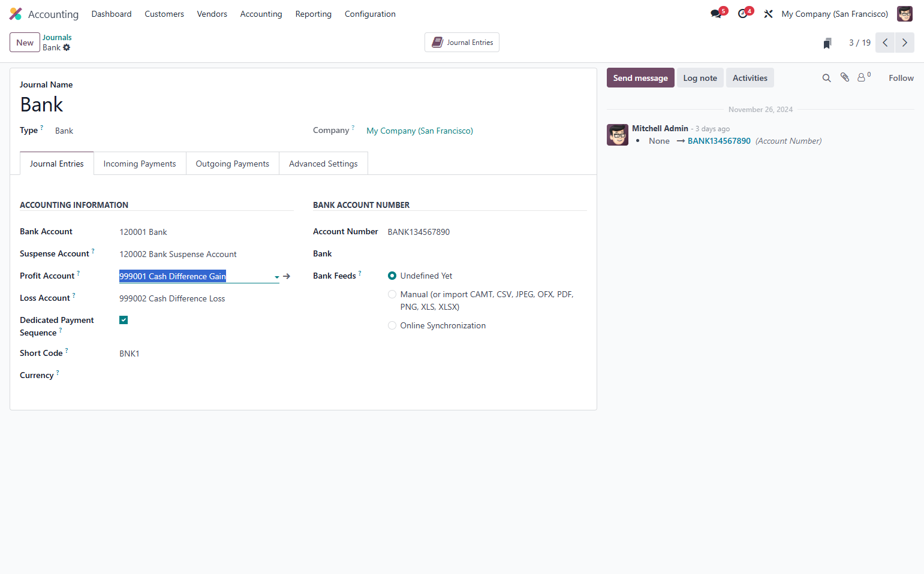Go to the Dashboard menu
This screenshot has width=924, height=574.
tap(112, 14)
